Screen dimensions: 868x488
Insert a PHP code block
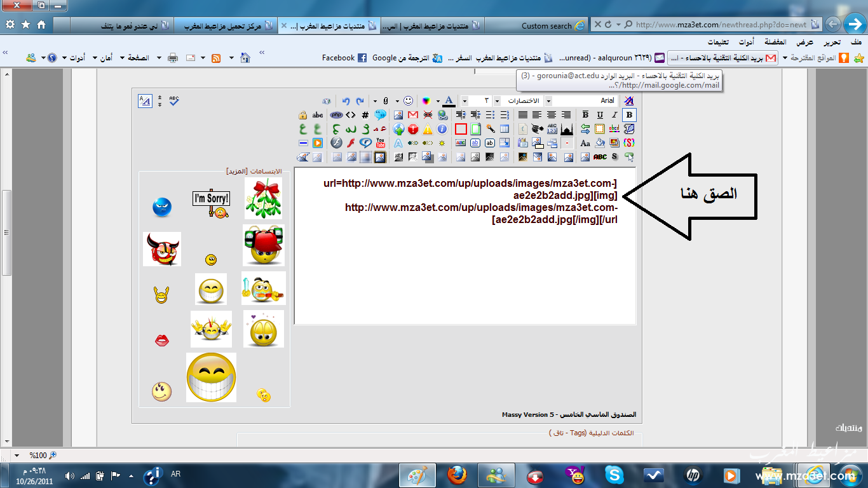pos(336,115)
